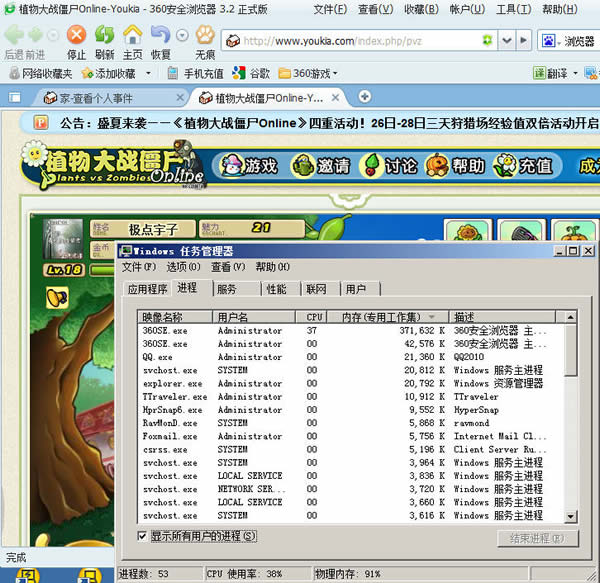Close the 植物大战僵尸Online tab
The image size is (600, 583).
tap(335, 98)
